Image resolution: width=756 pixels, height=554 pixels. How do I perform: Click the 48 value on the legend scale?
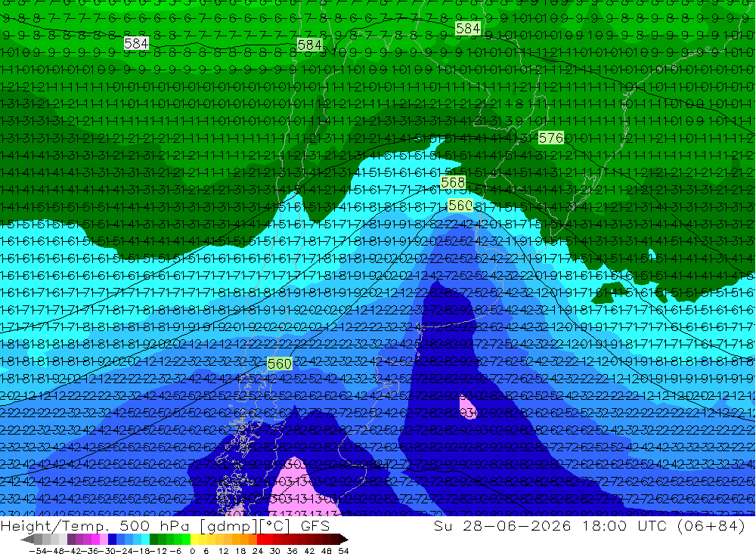click(327, 551)
